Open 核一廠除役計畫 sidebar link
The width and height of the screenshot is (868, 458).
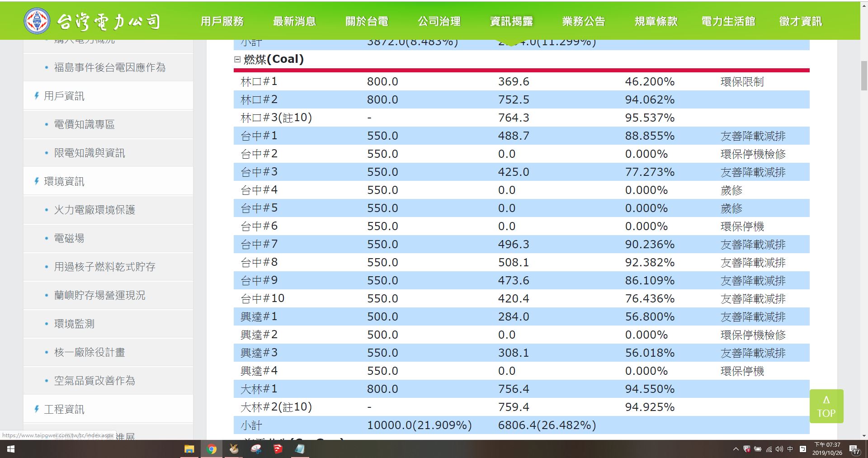point(90,352)
